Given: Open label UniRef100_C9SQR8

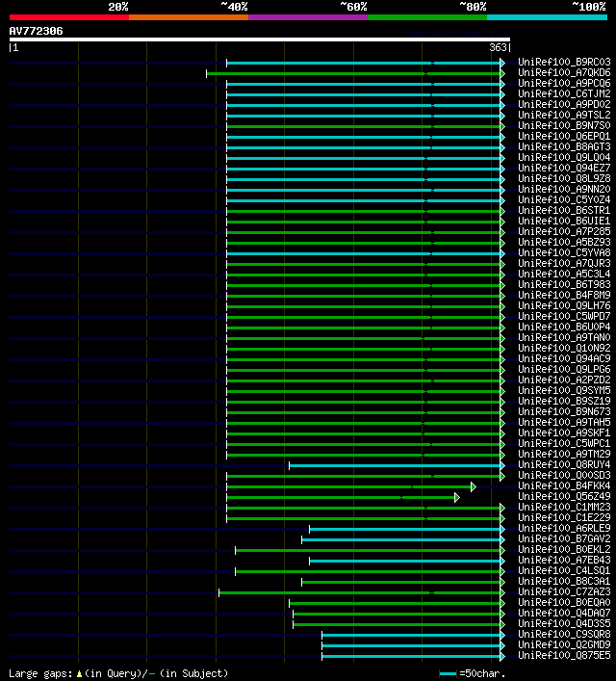Looking at the screenshot, I should (x=564, y=634).
